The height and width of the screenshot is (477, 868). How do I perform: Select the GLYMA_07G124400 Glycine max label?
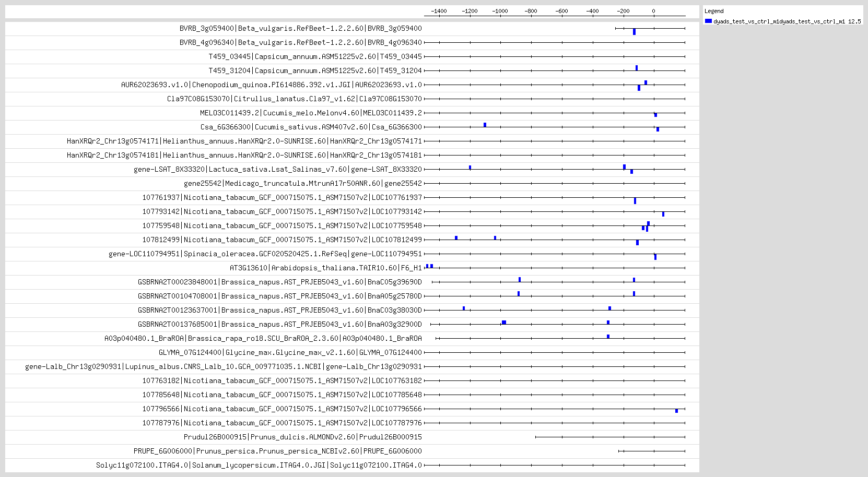click(290, 352)
